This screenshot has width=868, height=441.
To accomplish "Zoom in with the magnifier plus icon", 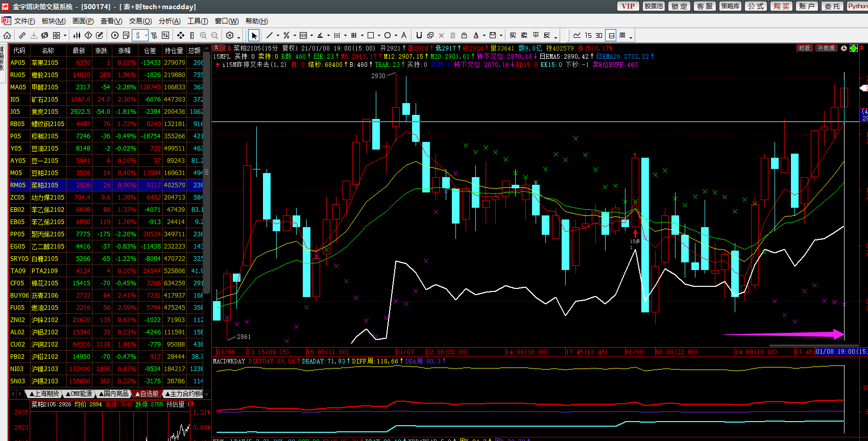I will [x=203, y=35].
